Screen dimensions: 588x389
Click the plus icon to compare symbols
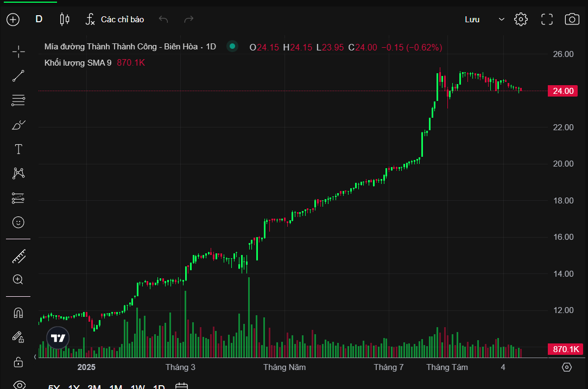coord(13,20)
